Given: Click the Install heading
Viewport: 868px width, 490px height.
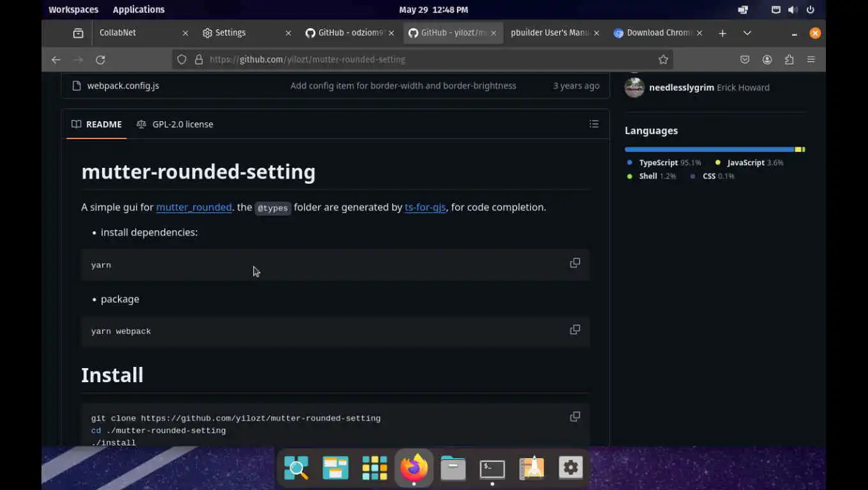Looking at the screenshot, I should tap(112, 375).
